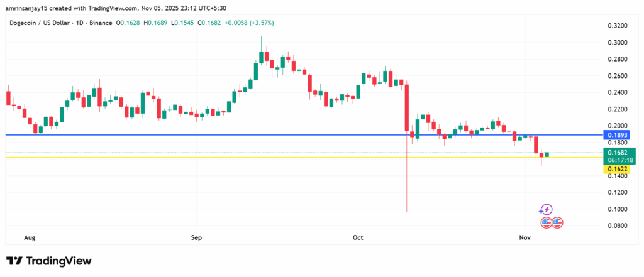Viewport: 644px width, 277px height.
Task: Click the right US flag economic event icon
Action: 557,222
